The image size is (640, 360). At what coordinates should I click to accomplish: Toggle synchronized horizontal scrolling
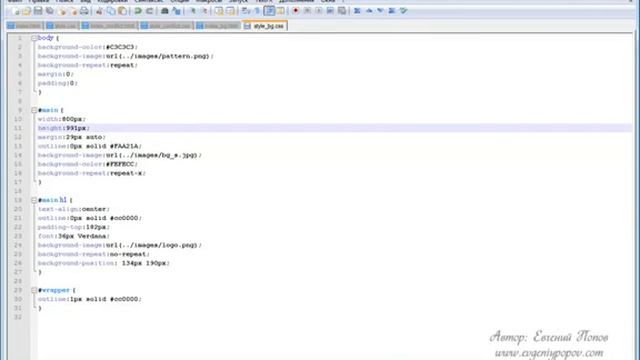click(230, 11)
